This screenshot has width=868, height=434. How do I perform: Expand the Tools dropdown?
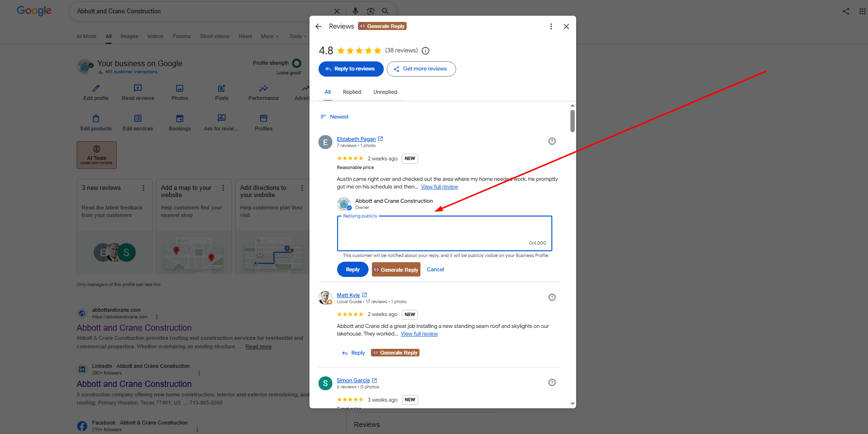(x=298, y=37)
